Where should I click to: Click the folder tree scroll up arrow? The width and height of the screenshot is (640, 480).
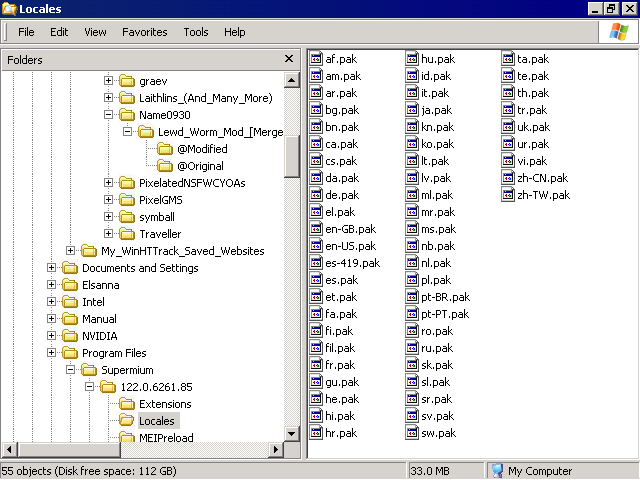291,80
